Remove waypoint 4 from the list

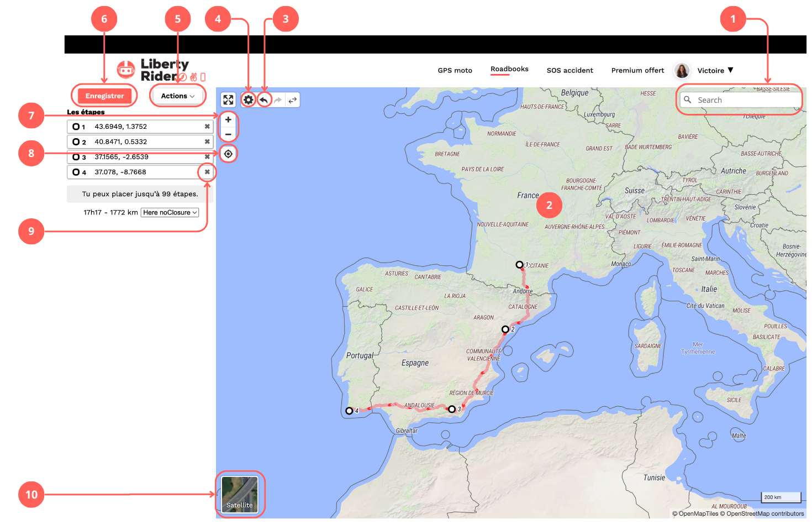(x=207, y=172)
